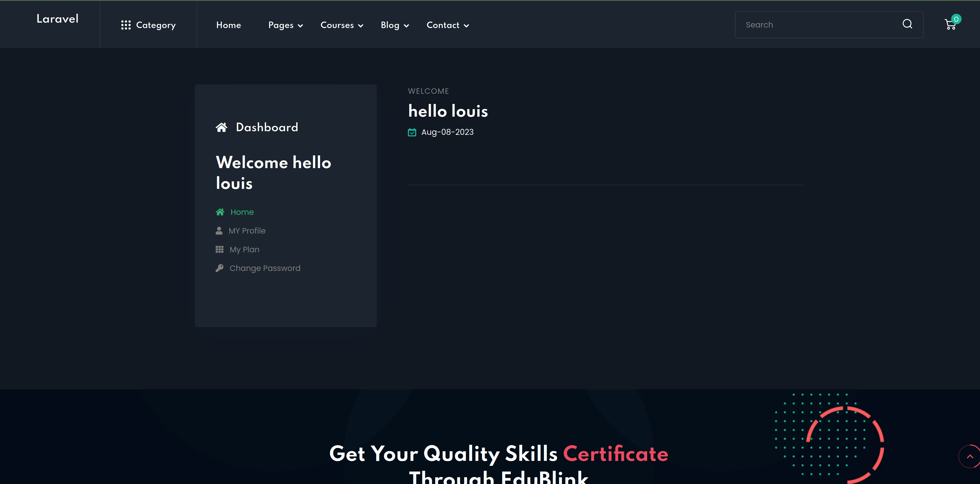980x484 pixels.
Task: Open the Blog menu item
Action: click(x=390, y=25)
